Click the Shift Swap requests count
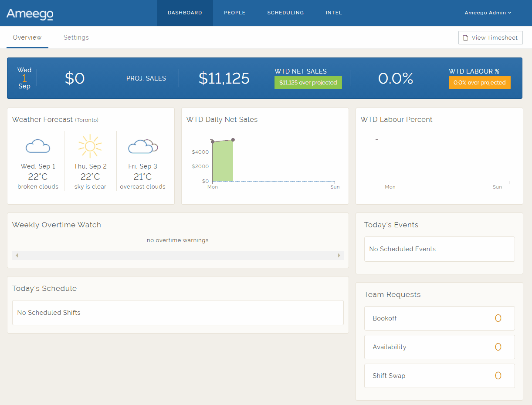 tap(498, 376)
